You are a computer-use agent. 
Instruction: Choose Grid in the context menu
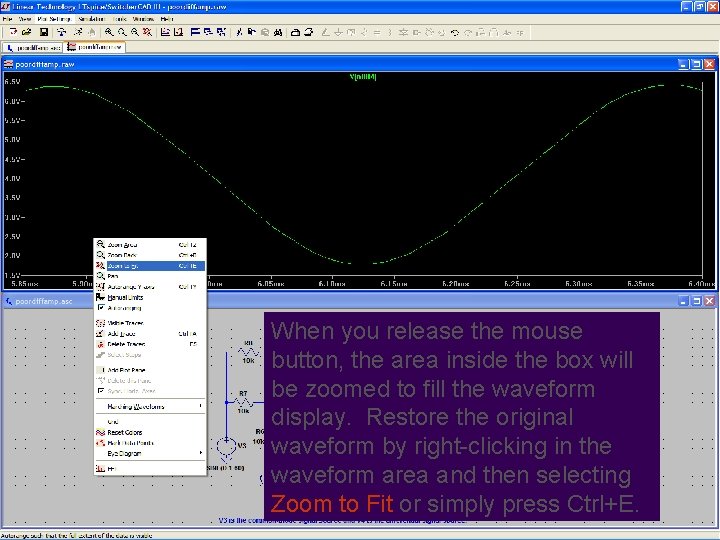150,422
